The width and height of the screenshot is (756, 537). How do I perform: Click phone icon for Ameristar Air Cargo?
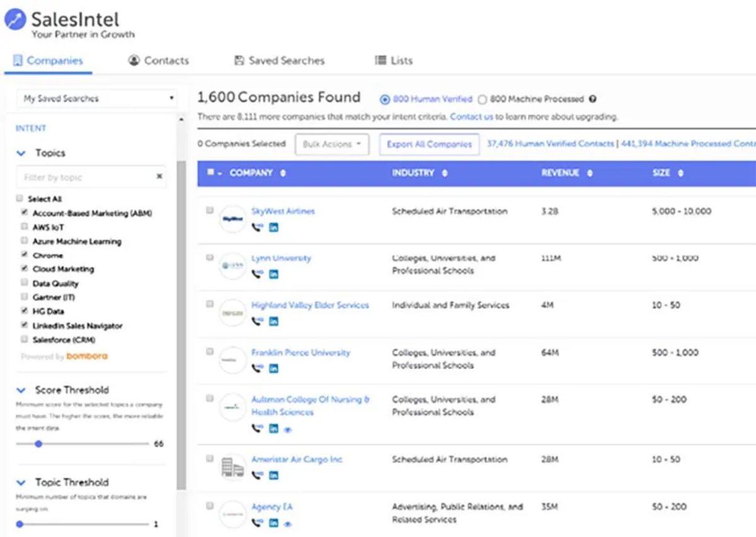click(x=257, y=475)
